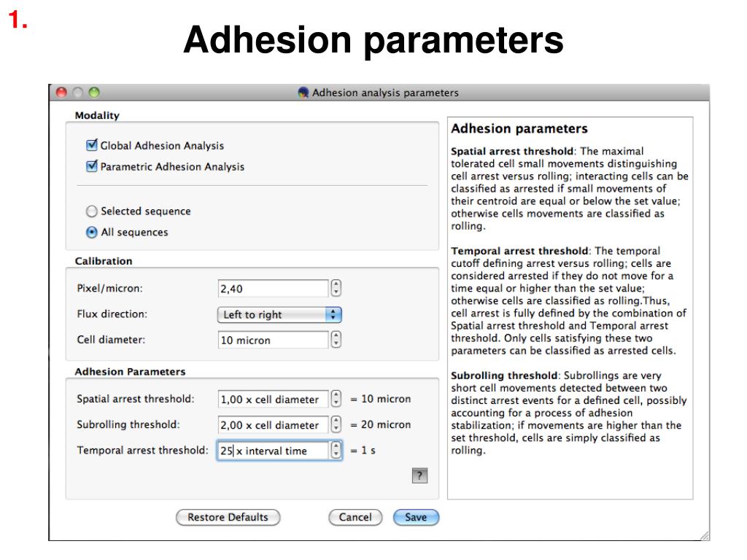The width and height of the screenshot is (747, 560).
Task: Click the question mark help icon
Action: 419,475
